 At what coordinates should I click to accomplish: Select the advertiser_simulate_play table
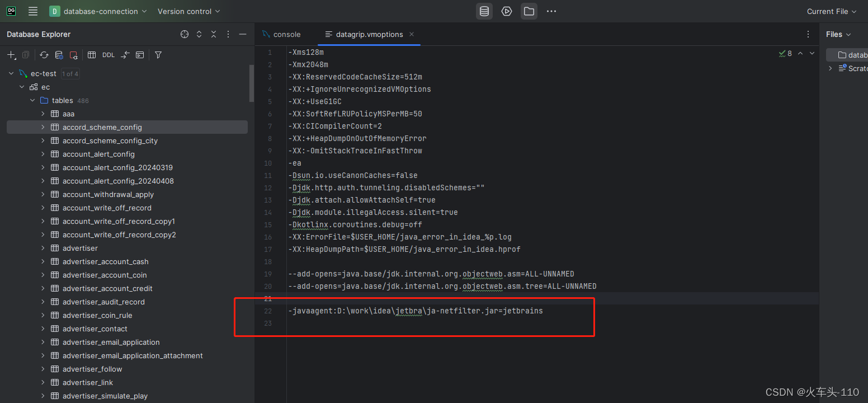point(105,396)
